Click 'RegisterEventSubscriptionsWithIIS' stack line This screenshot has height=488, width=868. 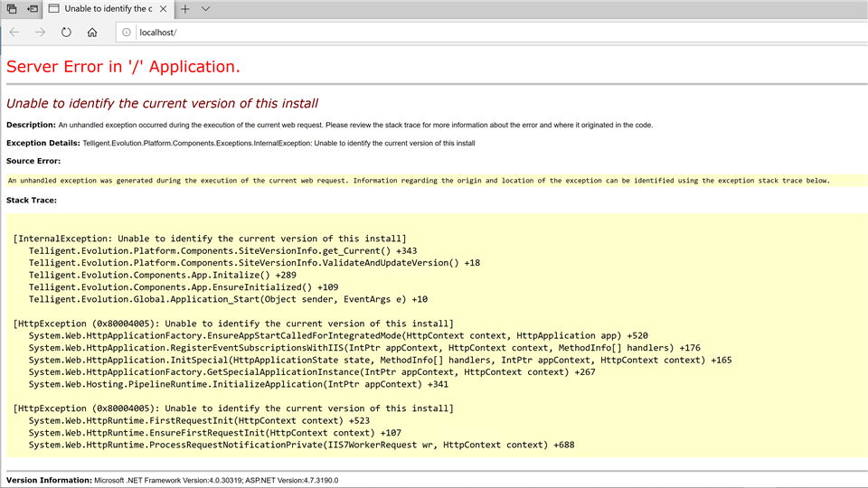(x=364, y=348)
